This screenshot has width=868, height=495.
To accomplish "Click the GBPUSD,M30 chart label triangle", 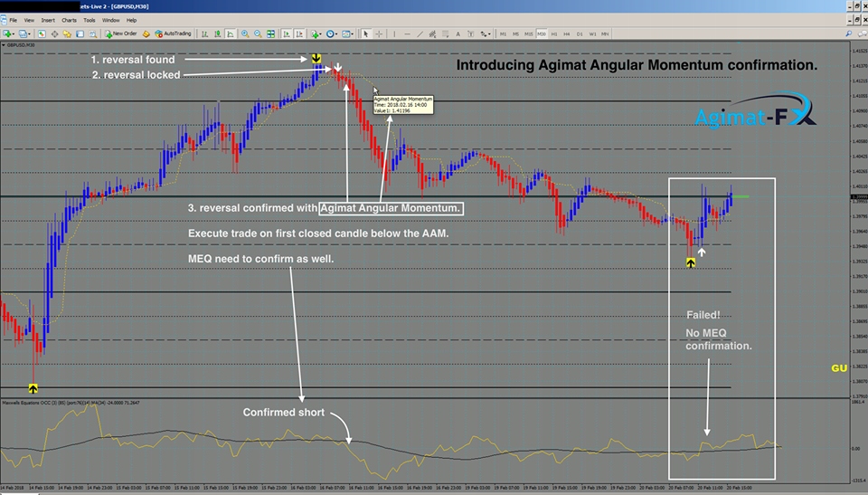I will (4, 45).
